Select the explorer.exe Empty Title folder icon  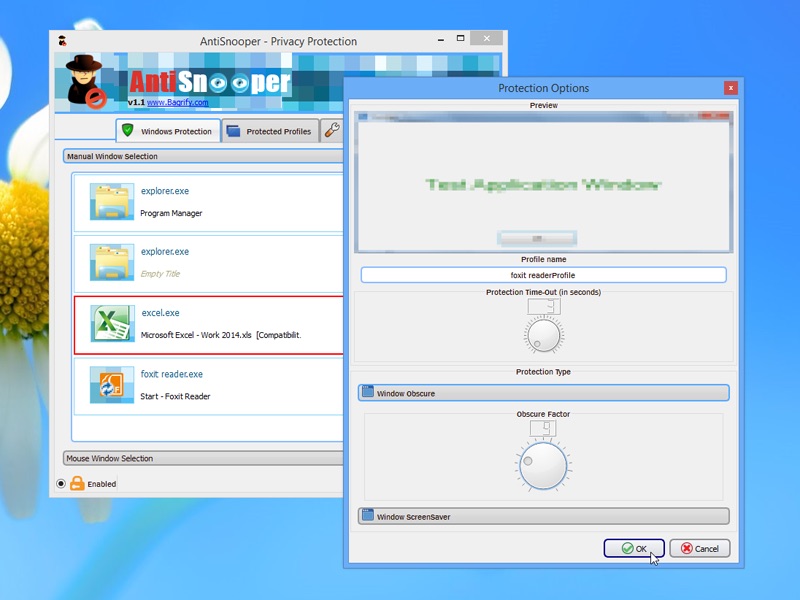coord(112,263)
